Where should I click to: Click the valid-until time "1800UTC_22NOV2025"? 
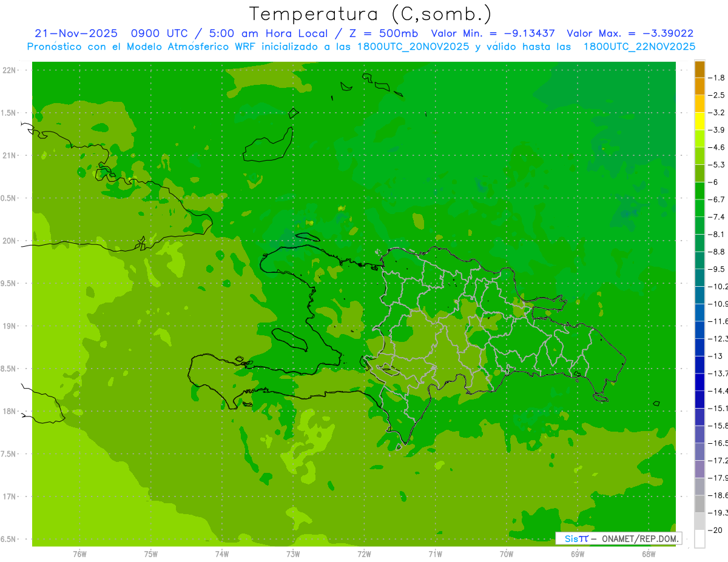pyautogui.click(x=639, y=47)
